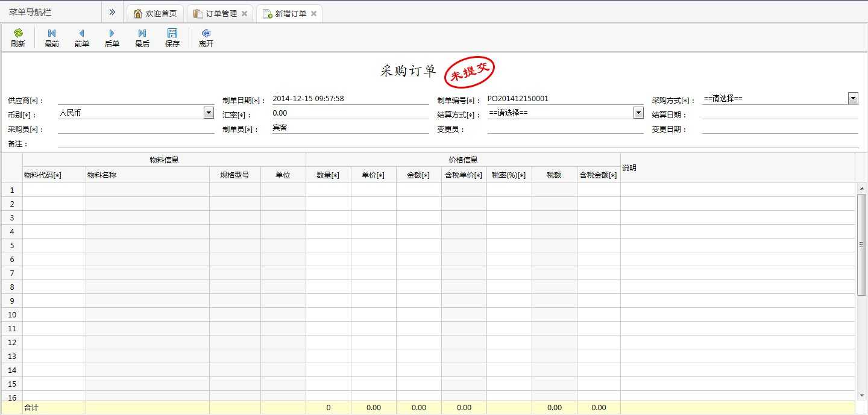
Task: Click the 汇率 exchange rate field
Action: [350, 113]
